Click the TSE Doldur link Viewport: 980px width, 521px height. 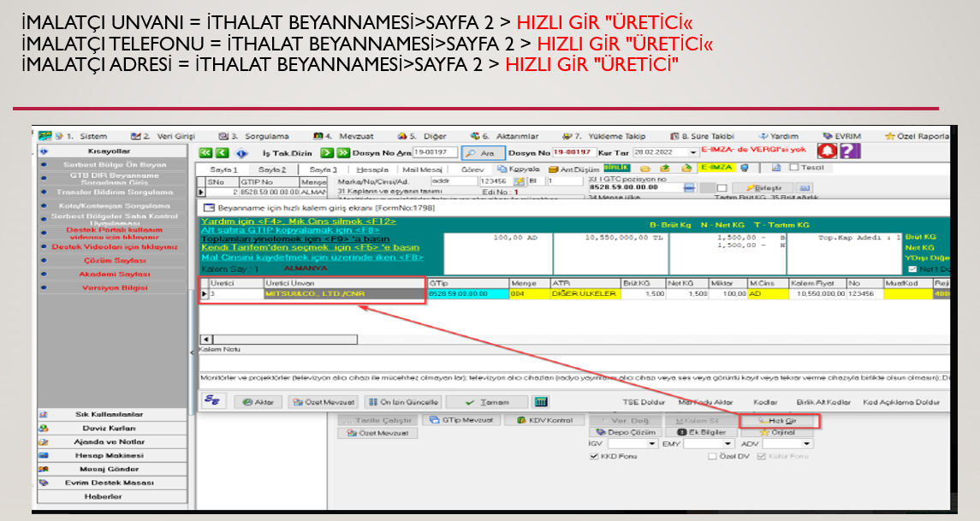(x=643, y=402)
